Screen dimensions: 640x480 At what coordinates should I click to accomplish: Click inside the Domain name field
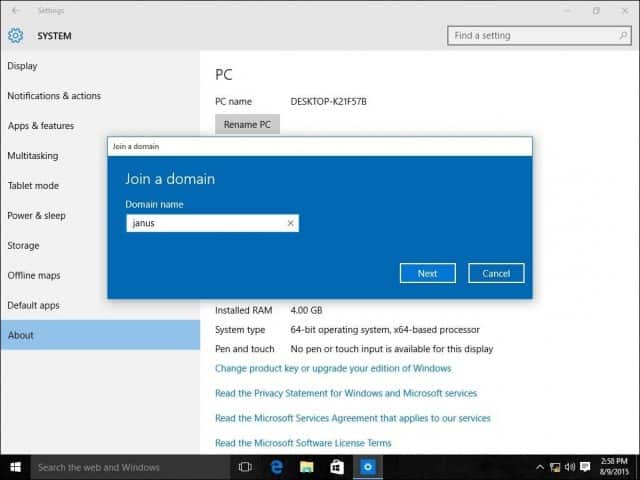coord(212,223)
